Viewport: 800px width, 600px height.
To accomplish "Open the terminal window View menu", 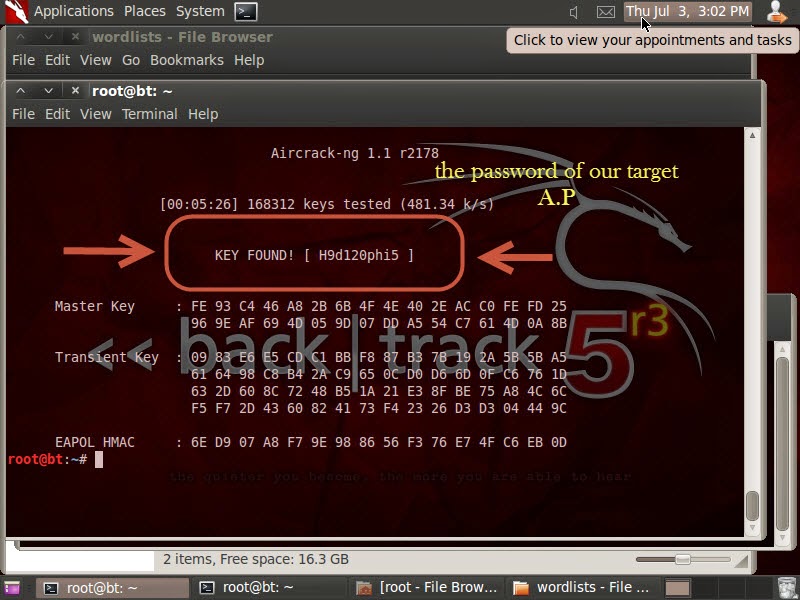I will point(95,114).
